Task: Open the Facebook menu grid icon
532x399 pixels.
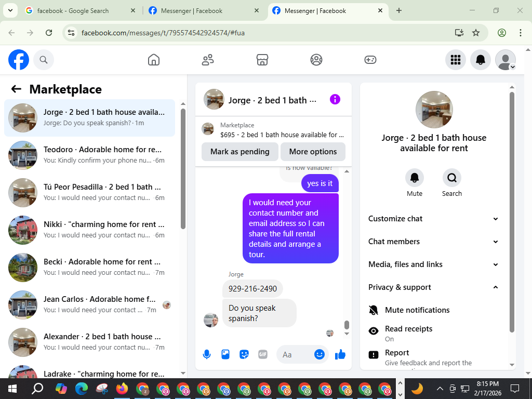Action: point(455,60)
